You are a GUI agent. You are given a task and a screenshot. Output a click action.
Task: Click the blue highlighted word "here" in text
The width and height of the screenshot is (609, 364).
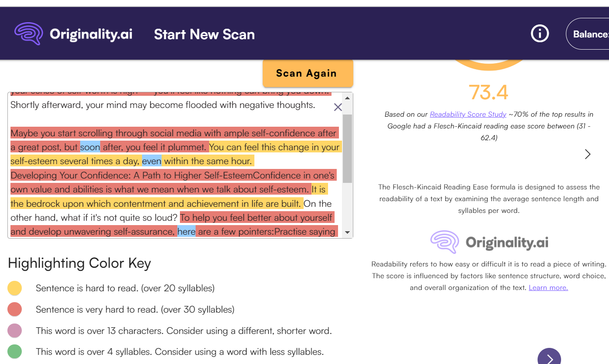[x=186, y=232]
